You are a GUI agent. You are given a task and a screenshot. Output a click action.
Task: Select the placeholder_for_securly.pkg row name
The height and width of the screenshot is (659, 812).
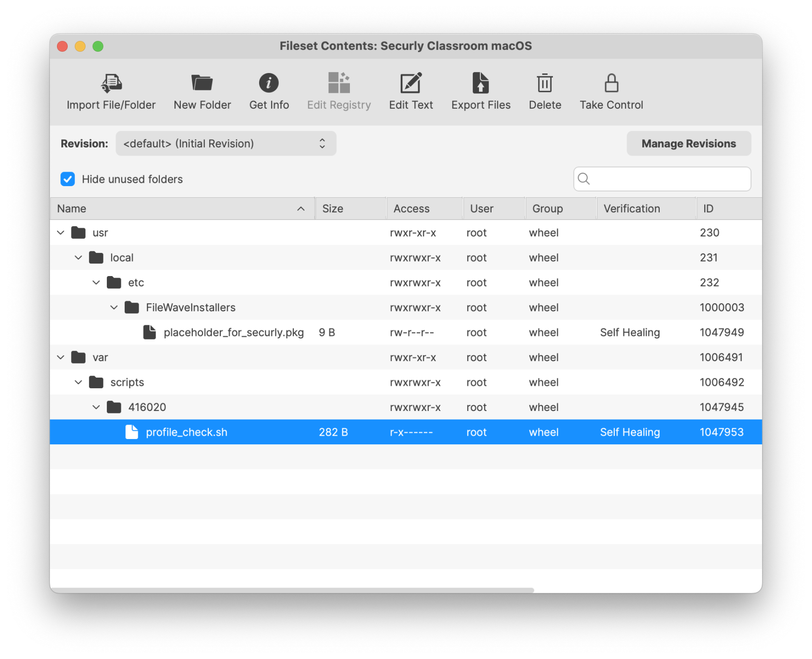233,332
